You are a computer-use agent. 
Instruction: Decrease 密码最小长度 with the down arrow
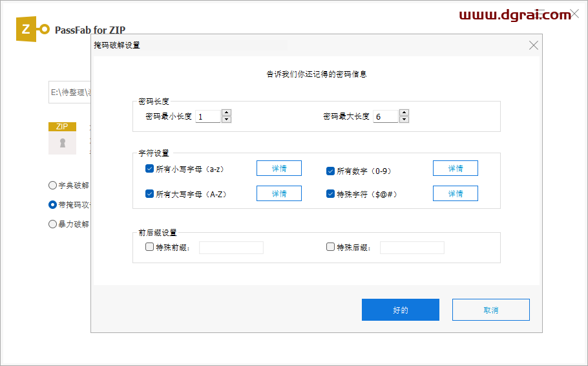[x=226, y=120]
